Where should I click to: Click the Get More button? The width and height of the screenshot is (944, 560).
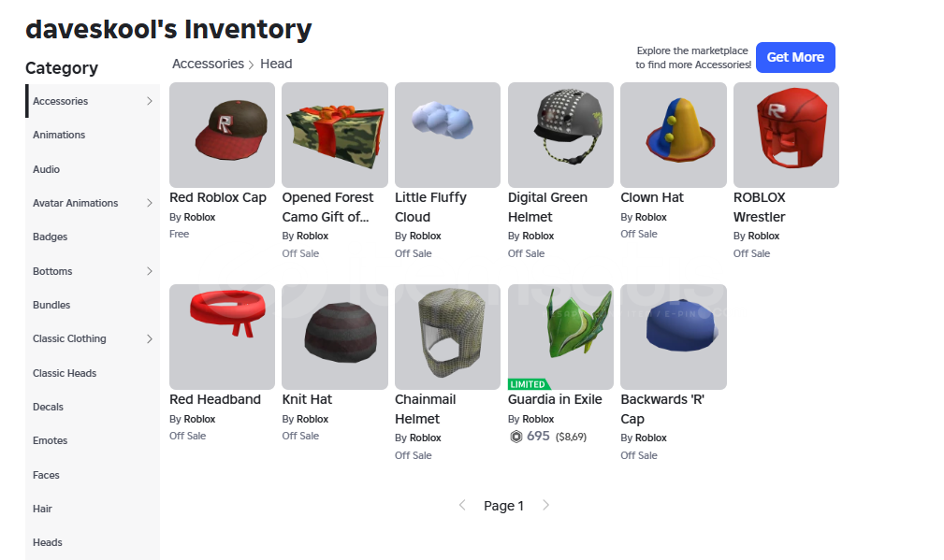[x=795, y=57]
